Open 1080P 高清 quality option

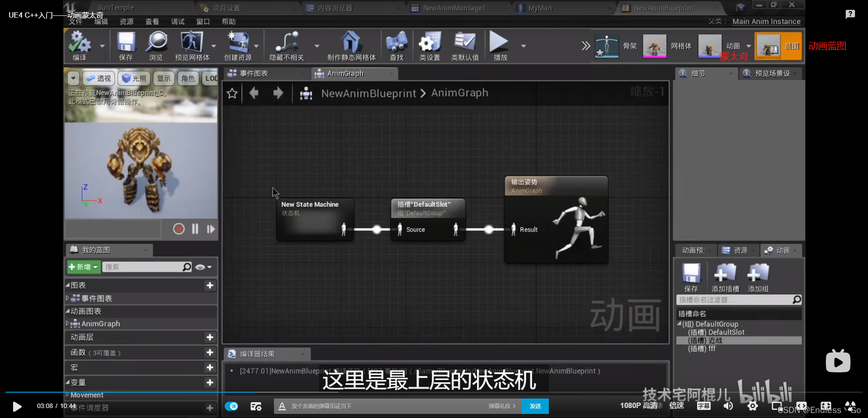click(638, 405)
